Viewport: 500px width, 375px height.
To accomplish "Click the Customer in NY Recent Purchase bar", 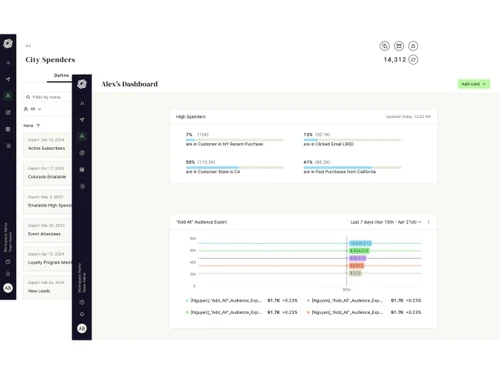I will [235, 140].
